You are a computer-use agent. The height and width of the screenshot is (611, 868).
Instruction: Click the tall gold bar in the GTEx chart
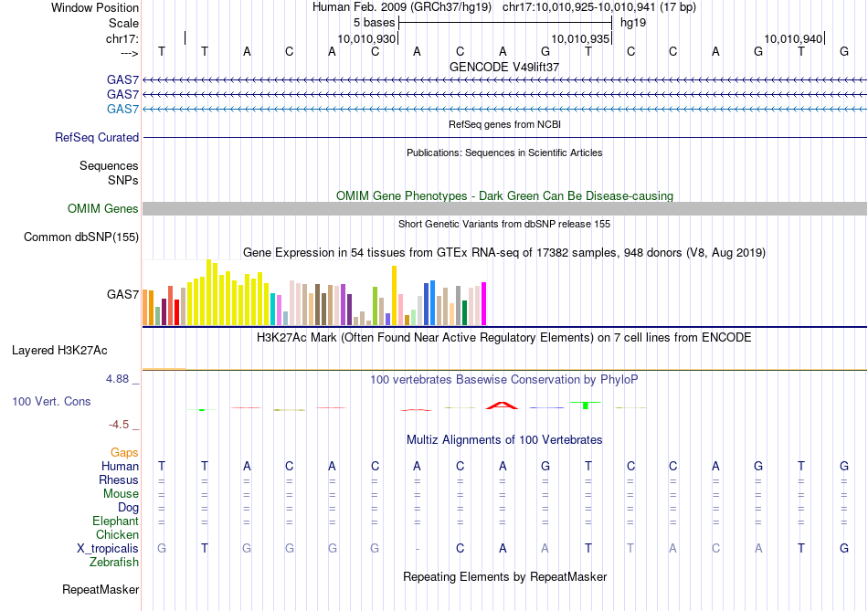coord(394,296)
